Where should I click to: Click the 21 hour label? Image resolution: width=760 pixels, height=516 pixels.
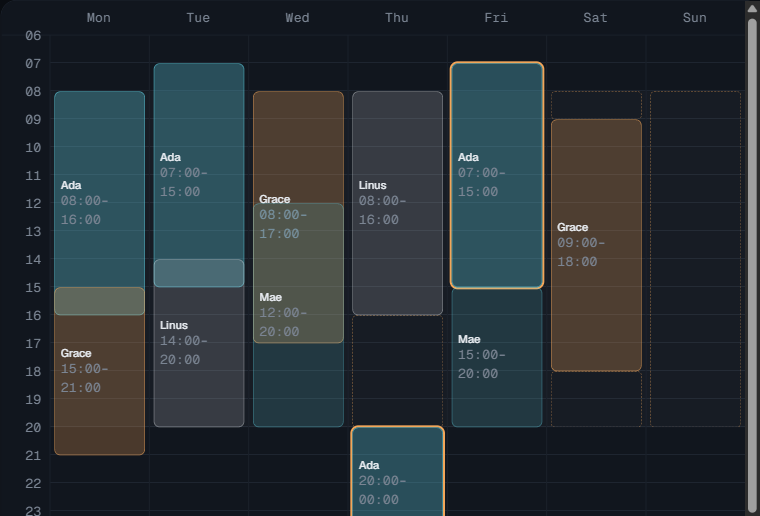pos(33,456)
